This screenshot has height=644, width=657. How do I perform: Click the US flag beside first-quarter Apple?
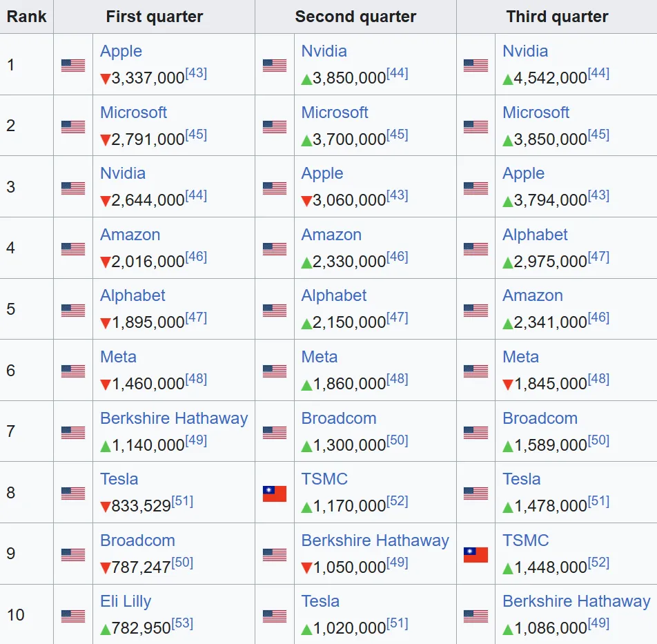pyautogui.click(x=73, y=66)
